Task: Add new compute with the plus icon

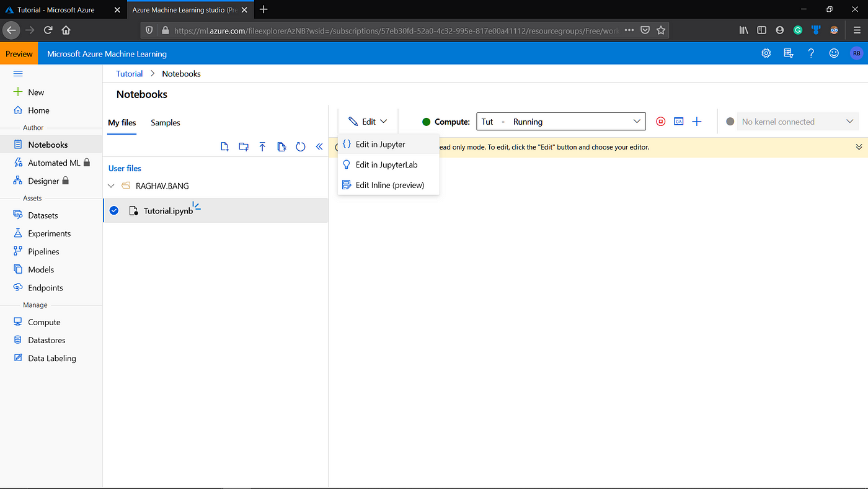Action: [x=697, y=122]
